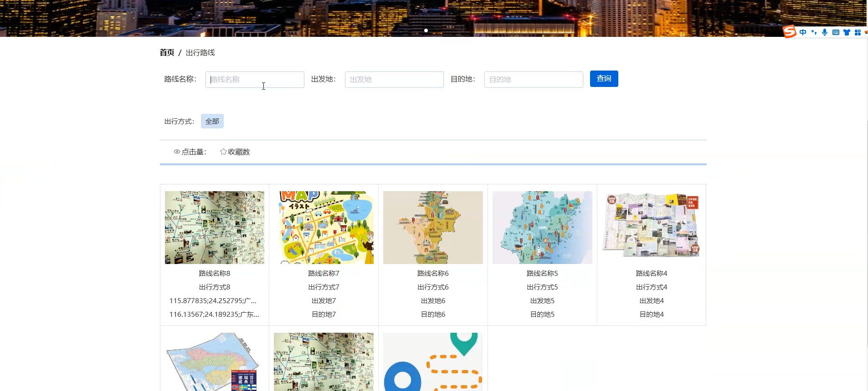Open the Sogou toolbox grid icon

(858, 32)
